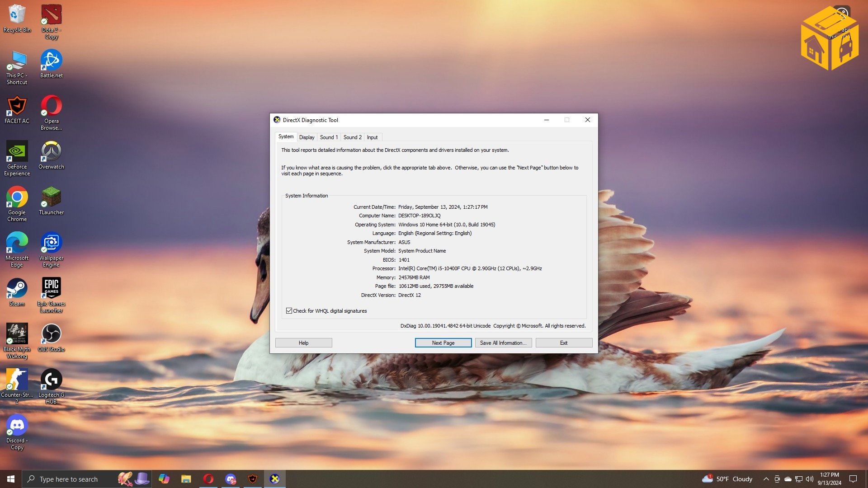This screenshot has width=868, height=488.
Task: Click the DirectX Diagnostic taskbar icon
Action: point(274,479)
